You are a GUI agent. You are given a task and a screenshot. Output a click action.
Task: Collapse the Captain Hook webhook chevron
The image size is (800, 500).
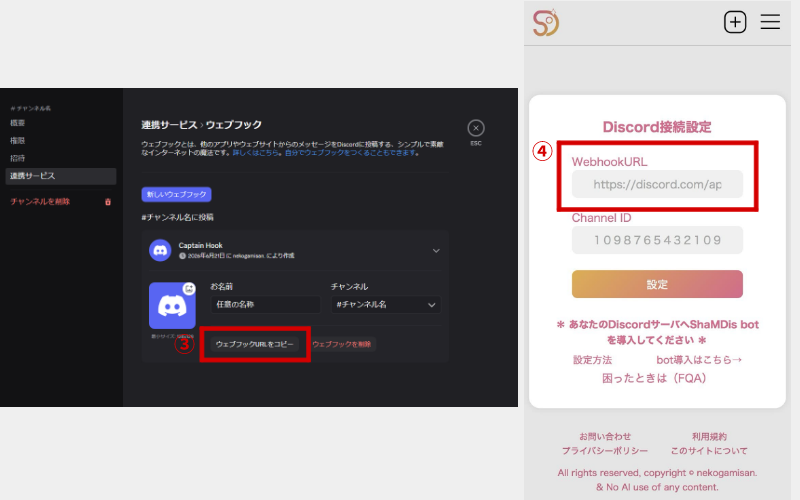coord(436,251)
